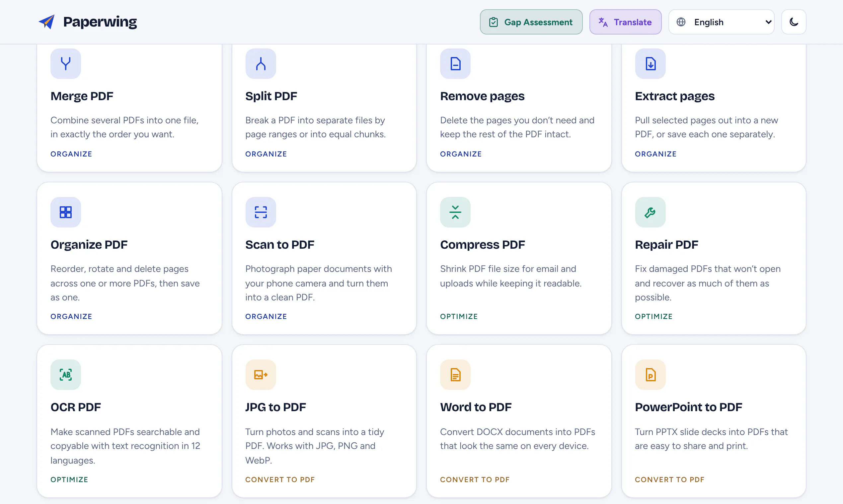Screen dimensions: 843x504
Task: Open JPG to PDF card title
Action: pos(276,407)
